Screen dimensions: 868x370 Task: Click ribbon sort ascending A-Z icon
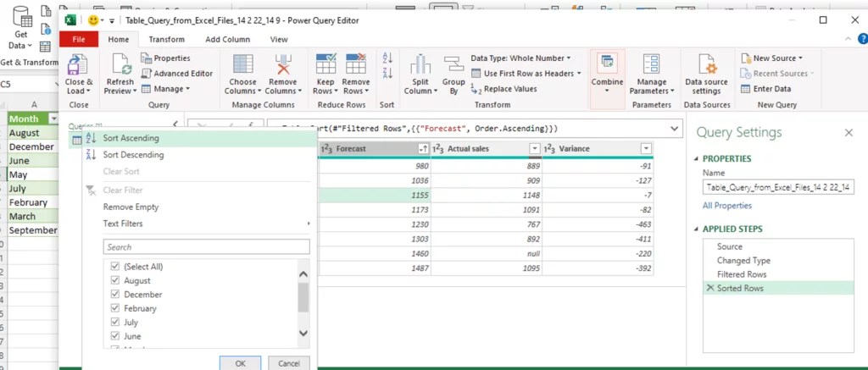[x=387, y=58]
